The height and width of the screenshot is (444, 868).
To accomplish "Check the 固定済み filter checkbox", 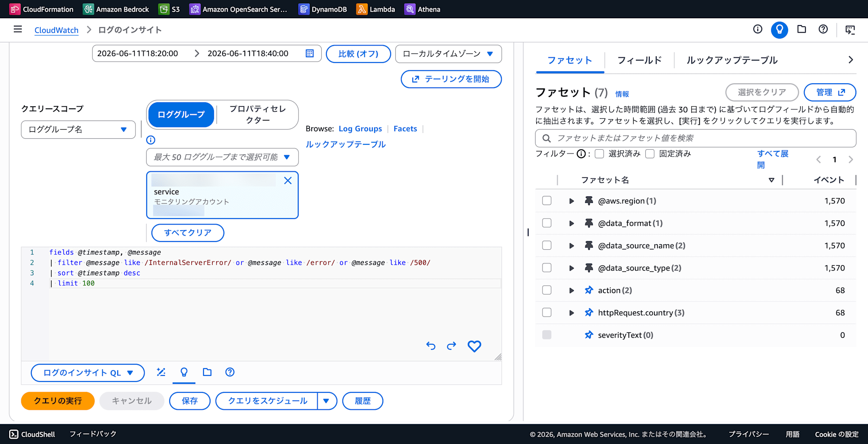I will click(650, 154).
